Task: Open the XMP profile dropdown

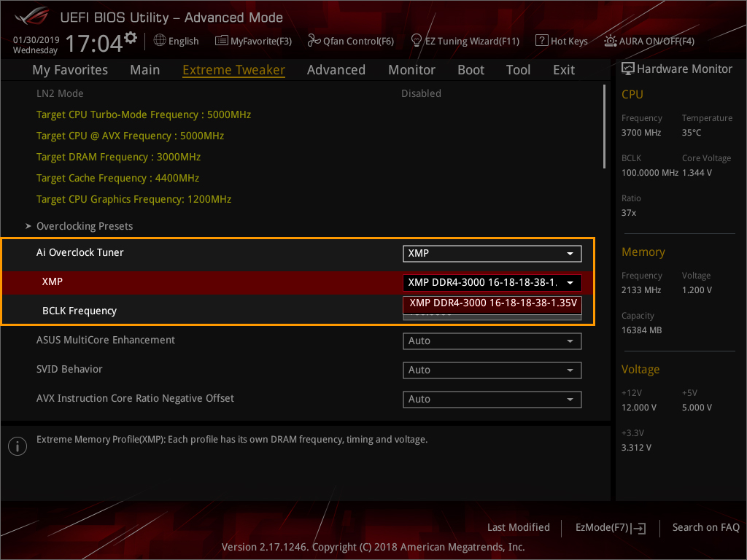Action: click(492, 282)
